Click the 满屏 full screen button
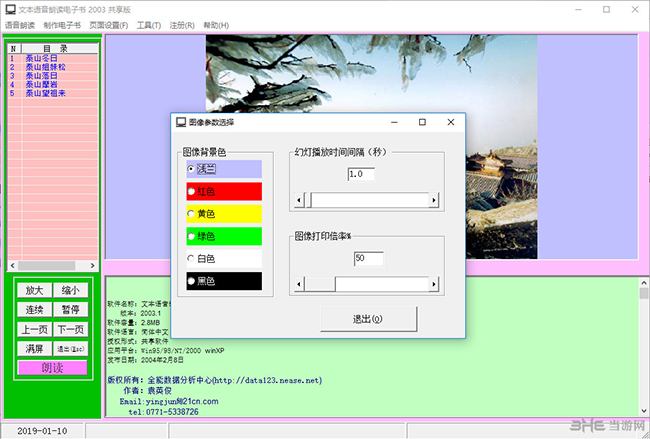 (x=34, y=349)
